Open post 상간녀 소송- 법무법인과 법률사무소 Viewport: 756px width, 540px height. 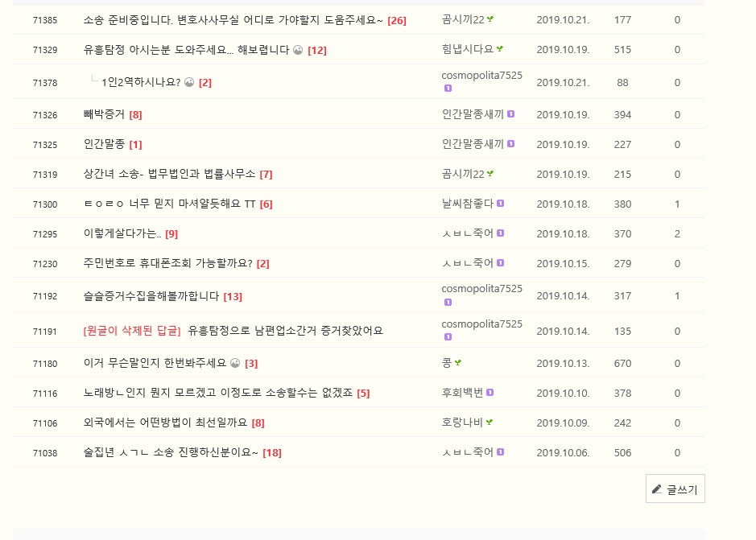click(169, 174)
